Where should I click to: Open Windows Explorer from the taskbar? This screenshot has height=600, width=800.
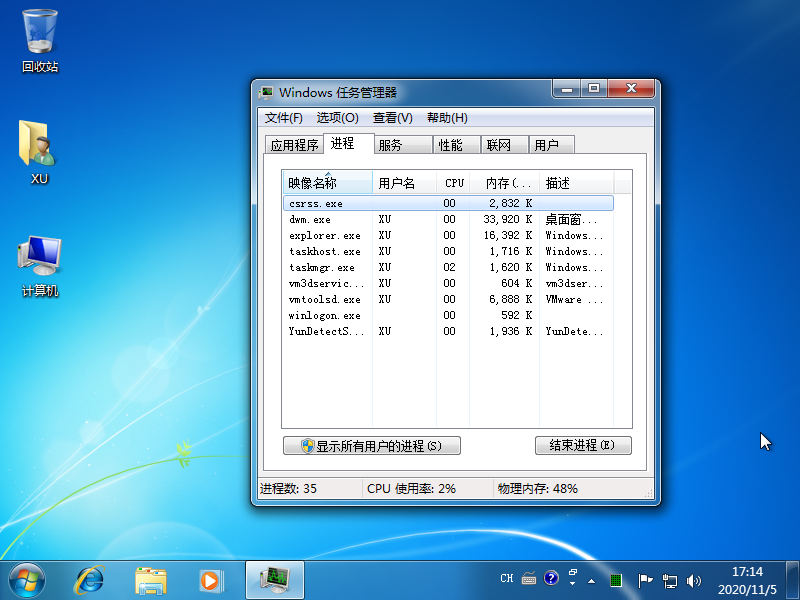[x=150, y=578]
